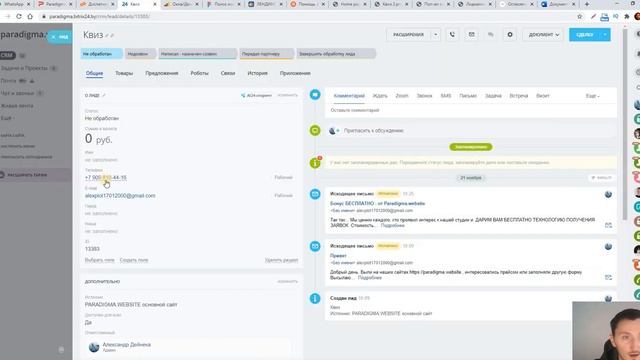Open the settings gear in lead header

click(x=510, y=35)
